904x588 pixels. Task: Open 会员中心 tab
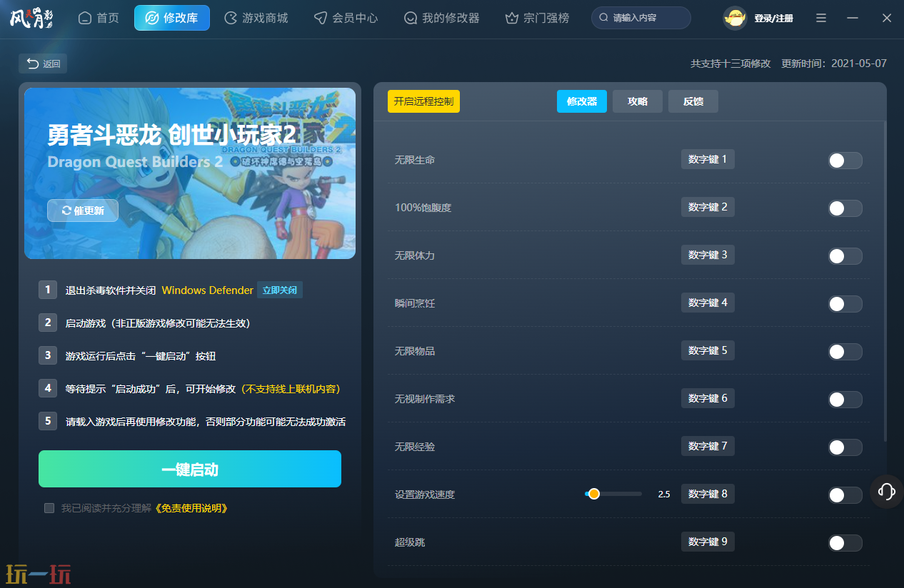(346, 18)
